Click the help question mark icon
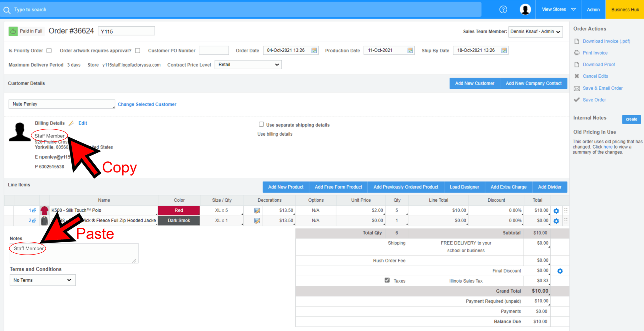The image size is (644, 331). click(503, 9)
